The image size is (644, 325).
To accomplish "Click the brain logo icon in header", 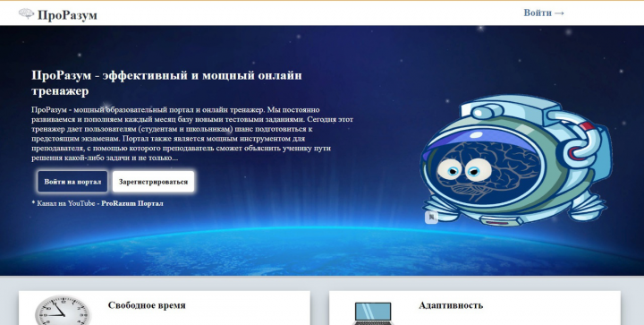I will pos(26,14).
